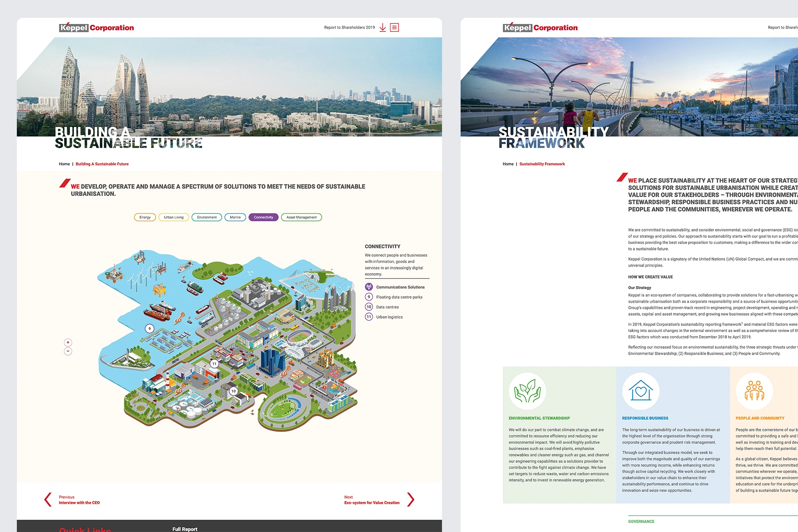Zoom in on the map with plus

(68, 342)
